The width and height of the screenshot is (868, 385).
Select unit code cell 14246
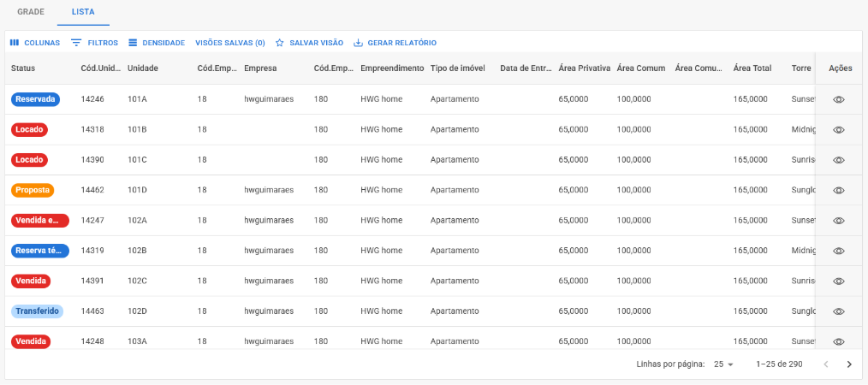(92, 99)
